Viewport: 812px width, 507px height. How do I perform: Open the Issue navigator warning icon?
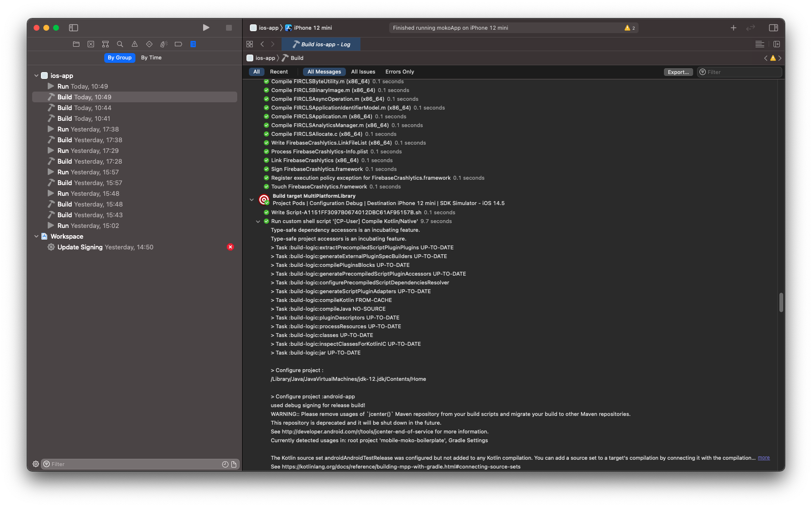coord(134,44)
